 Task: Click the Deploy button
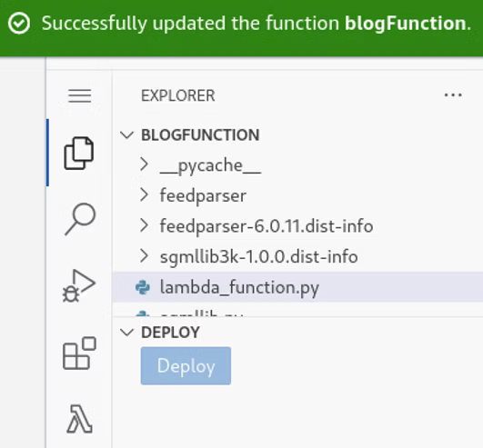point(186,366)
